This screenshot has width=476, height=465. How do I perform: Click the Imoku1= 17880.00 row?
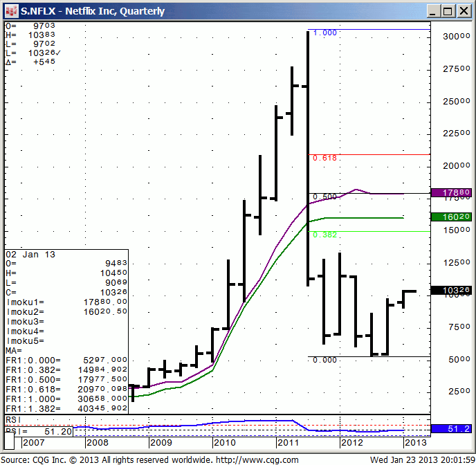pyautogui.click(x=66, y=302)
